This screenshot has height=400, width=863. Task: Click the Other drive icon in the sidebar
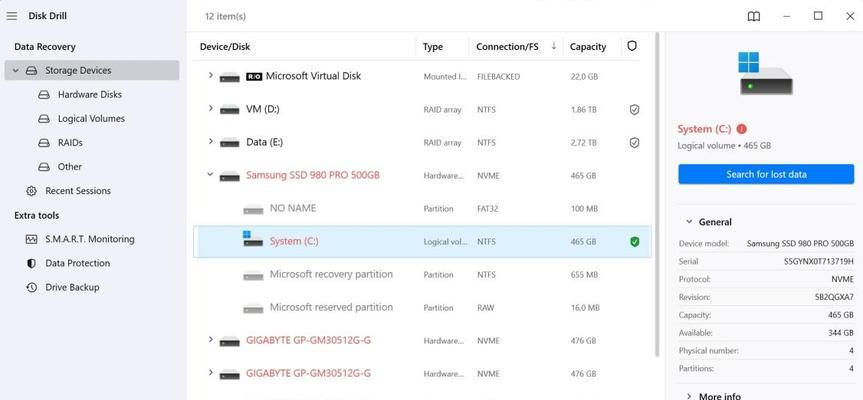click(x=44, y=167)
